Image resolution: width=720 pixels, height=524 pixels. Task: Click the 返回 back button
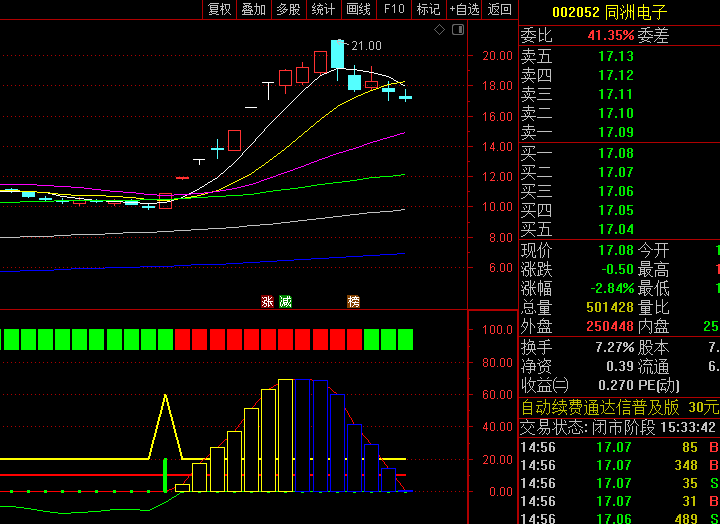click(x=499, y=10)
